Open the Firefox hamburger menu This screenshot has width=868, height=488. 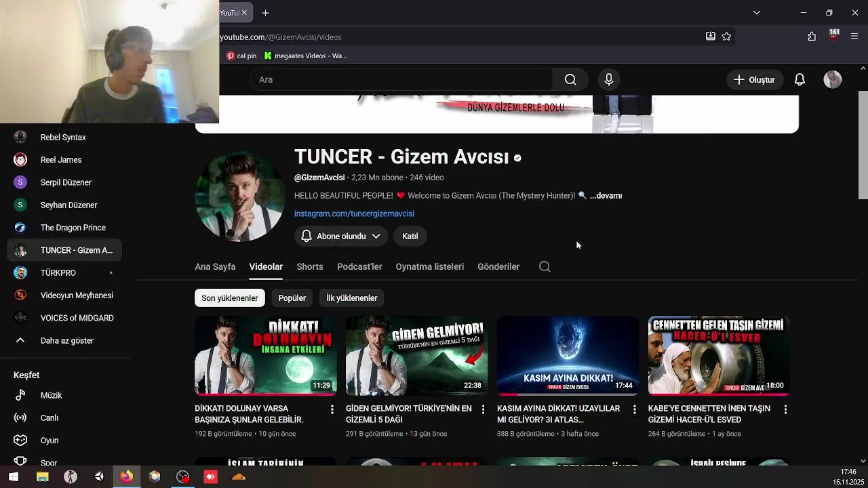point(854,37)
